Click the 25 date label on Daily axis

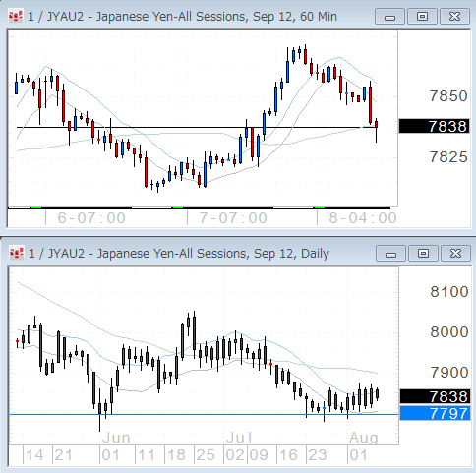click(206, 455)
